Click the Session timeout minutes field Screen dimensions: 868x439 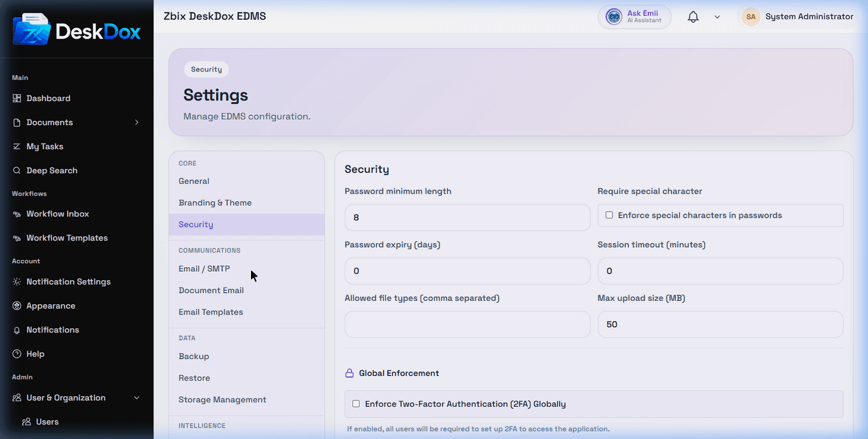720,271
